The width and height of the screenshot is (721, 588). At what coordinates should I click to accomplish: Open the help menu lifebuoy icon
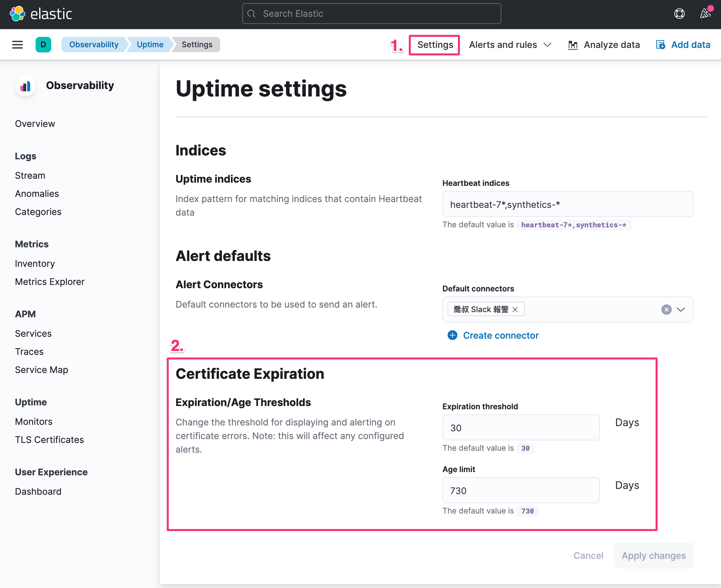click(679, 14)
